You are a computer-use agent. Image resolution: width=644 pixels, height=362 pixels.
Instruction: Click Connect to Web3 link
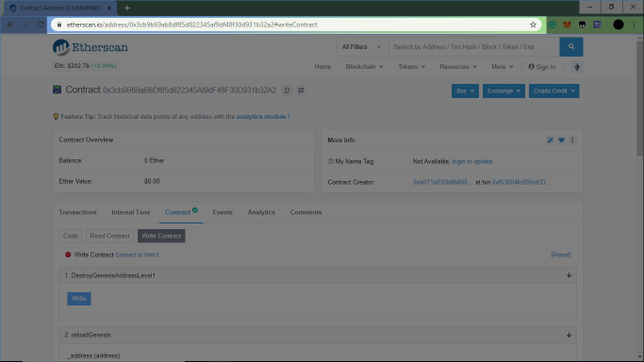point(137,255)
